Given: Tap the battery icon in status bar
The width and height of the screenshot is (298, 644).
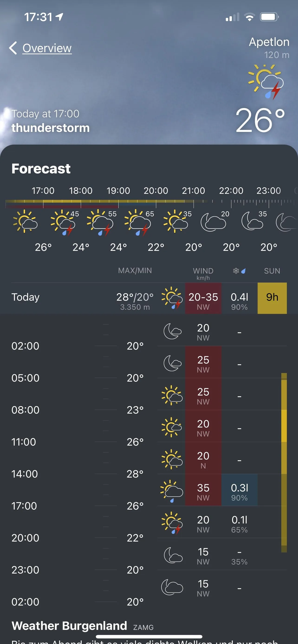Looking at the screenshot, I should [269, 17].
